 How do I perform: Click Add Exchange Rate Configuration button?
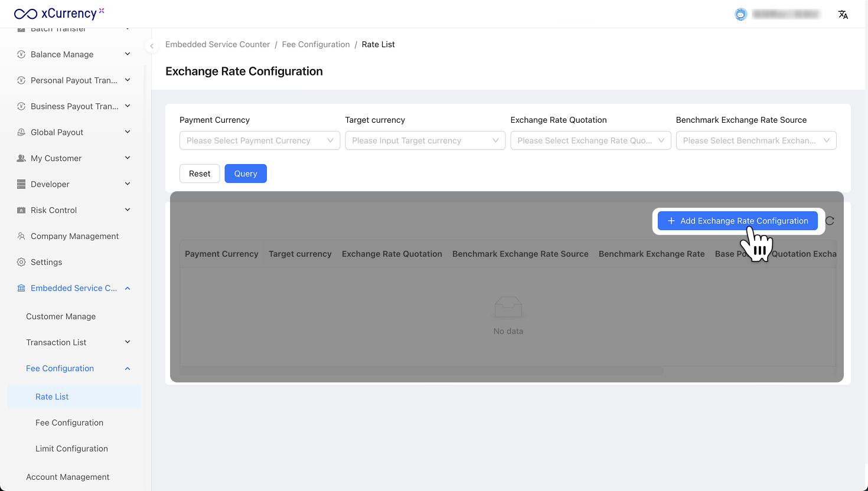[738, 221]
